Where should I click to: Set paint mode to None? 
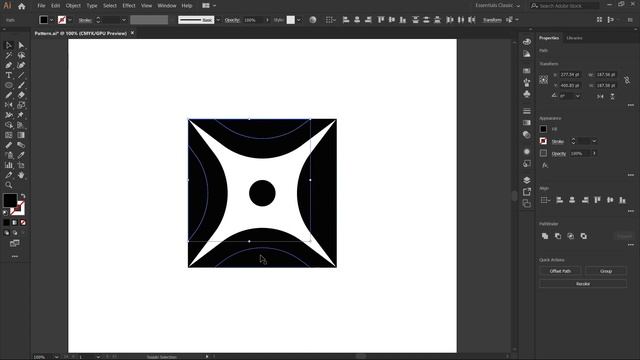(23, 222)
